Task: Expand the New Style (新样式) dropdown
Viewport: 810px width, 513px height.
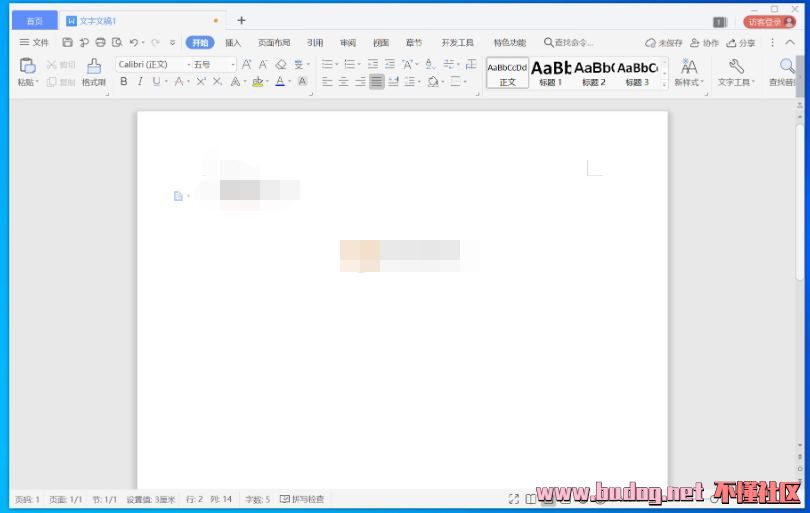Action: coord(689,72)
